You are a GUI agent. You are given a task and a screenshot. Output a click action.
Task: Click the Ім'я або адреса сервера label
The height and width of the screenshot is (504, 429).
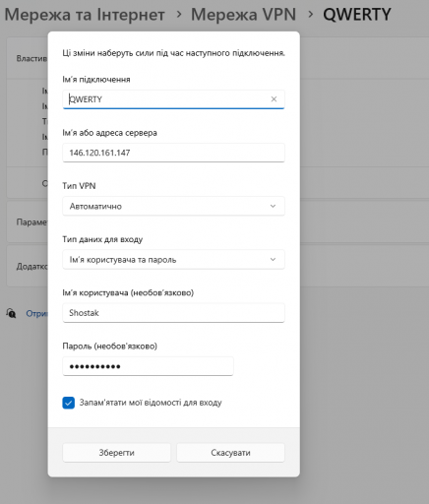click(109, 133)
